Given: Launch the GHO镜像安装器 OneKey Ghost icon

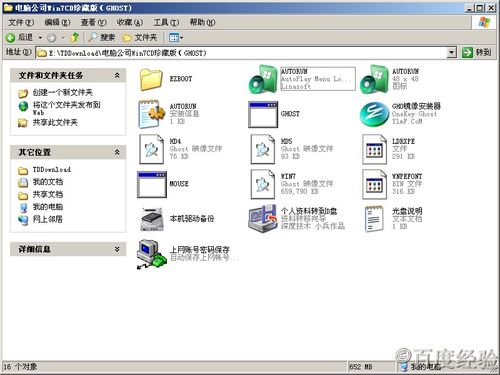Looking at the screenshot, I should point(374,114).
